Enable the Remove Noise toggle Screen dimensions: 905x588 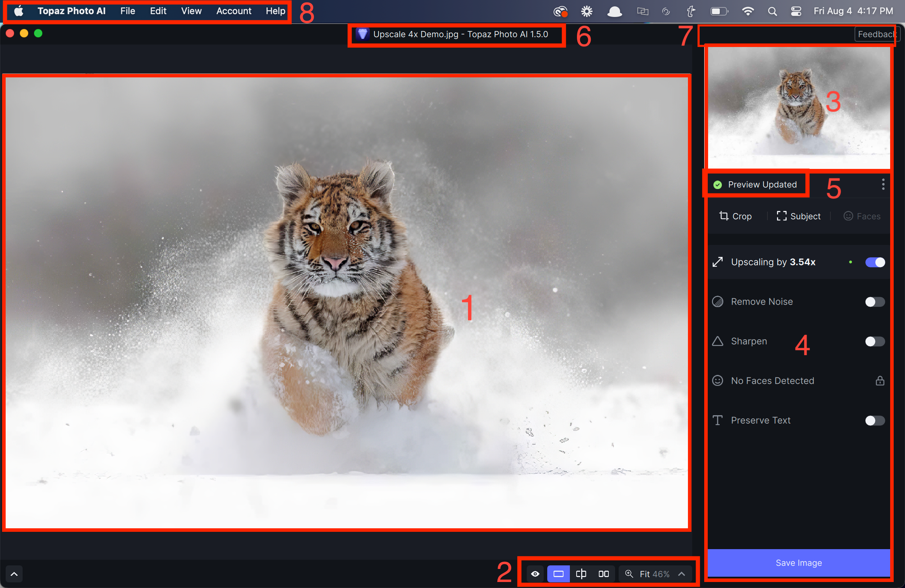point(875,302)
